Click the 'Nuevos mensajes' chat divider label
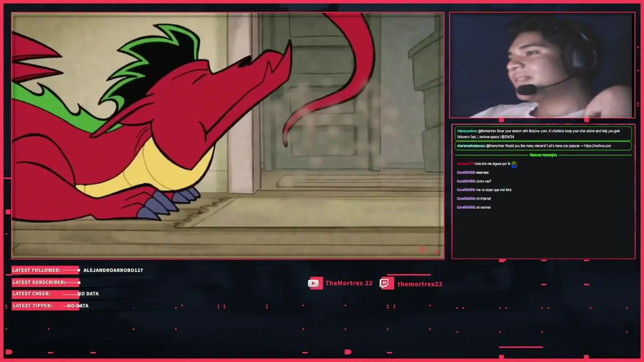The width and height of the screenshot is (644, 362). (543, 155)
